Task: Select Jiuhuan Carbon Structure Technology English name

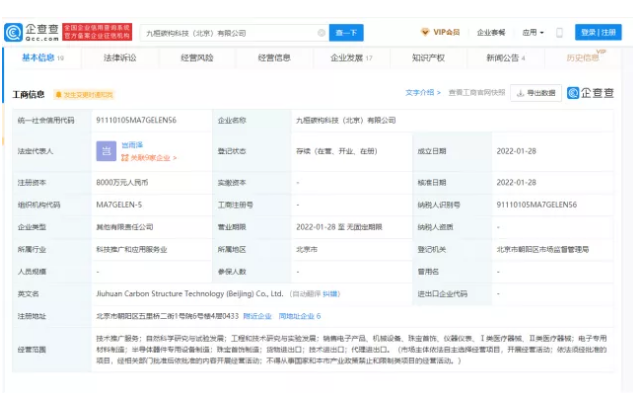Action: click(x=189, y=294)
